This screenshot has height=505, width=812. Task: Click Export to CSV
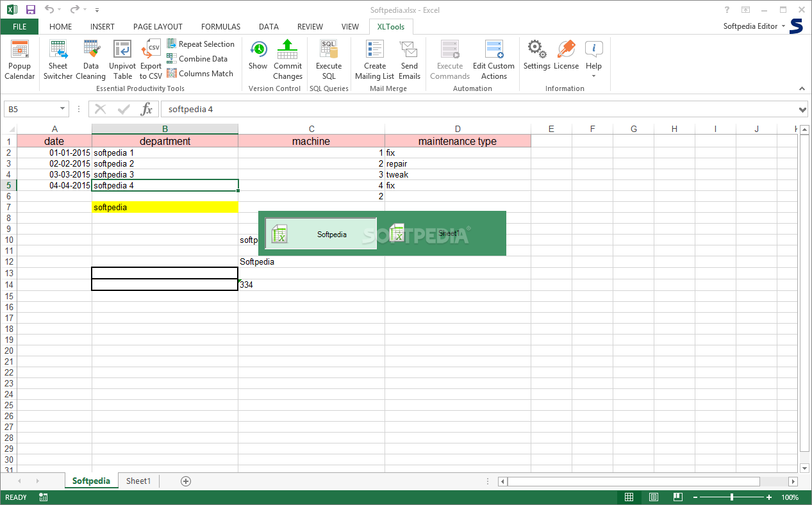(x=151, y=60)
